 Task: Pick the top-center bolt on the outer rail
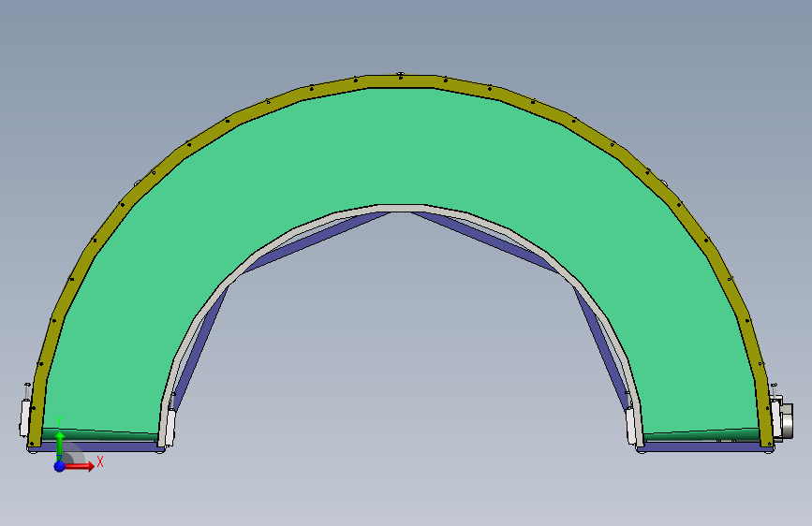(x=400, y=76)
